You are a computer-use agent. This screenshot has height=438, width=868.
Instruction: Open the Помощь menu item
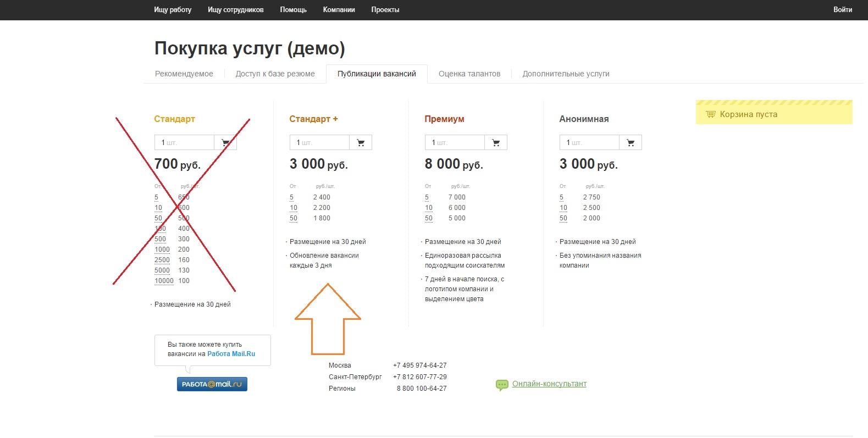point(293,10)
